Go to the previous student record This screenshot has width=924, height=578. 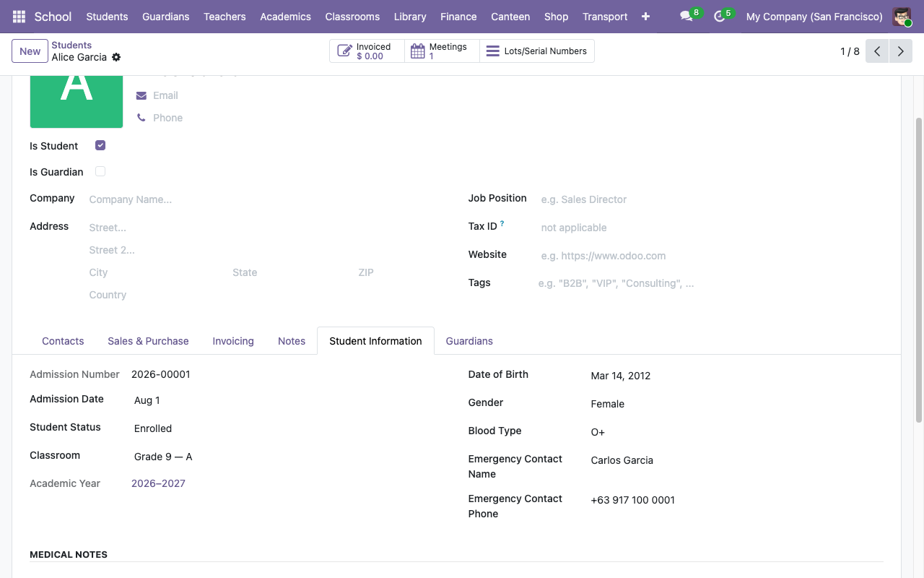pos(877,51)
